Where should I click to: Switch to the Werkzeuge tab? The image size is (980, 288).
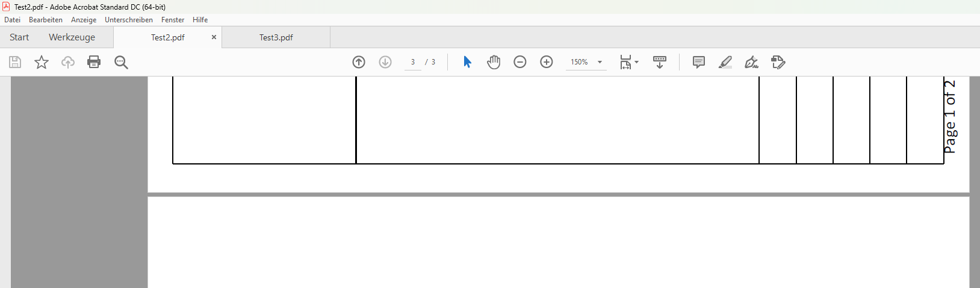[x=72, y=37]
